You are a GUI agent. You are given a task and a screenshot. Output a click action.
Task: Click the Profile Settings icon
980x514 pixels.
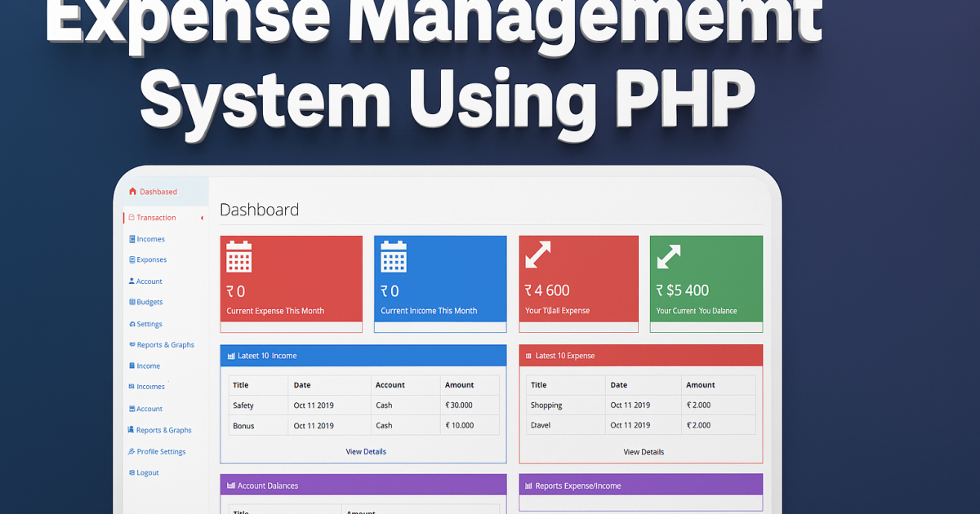coord(132,451)
